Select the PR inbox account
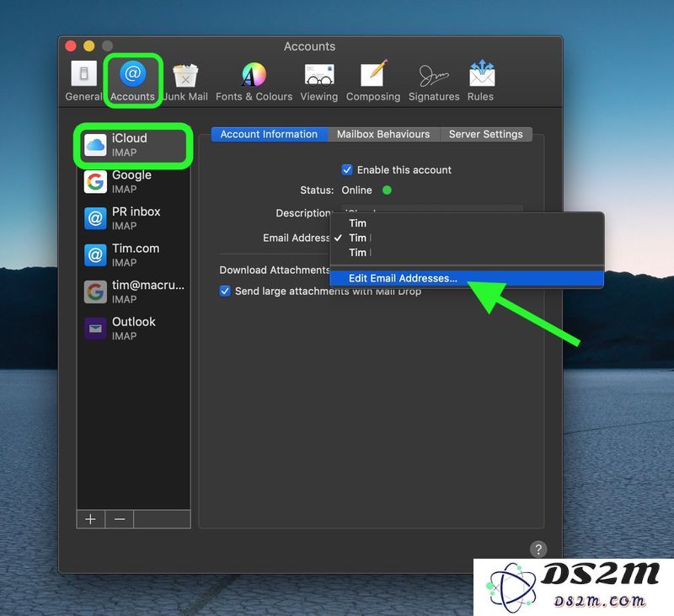This screenshot has width=674, height=616. pyautogui.click(x=133, y=218)
